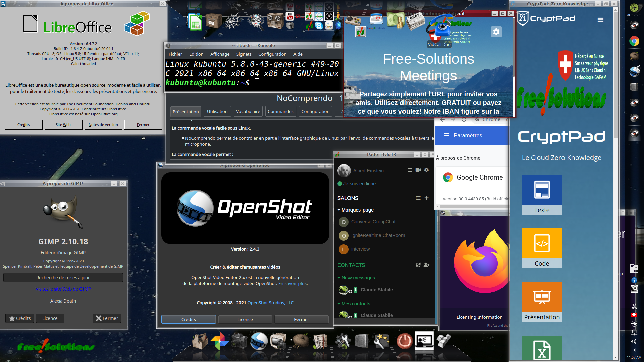Open the Fichier menu in Konsole
Screen dimensions: 644x362
tap(175, 54)
